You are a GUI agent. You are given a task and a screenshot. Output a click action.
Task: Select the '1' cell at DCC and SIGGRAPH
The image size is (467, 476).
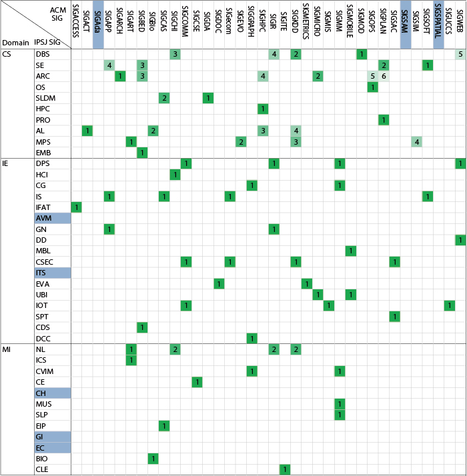(252, 339)
